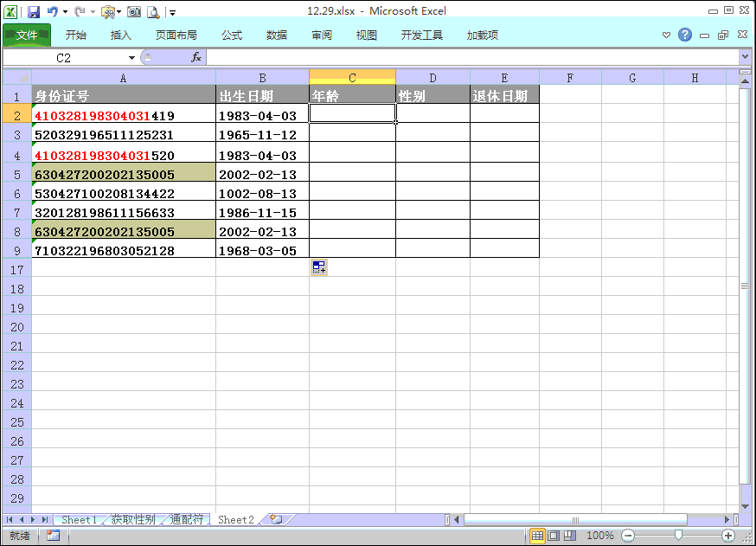The width and height of the screenshot is (756, 546).
Task: Restore the workbook window
Action: point(723,35)
